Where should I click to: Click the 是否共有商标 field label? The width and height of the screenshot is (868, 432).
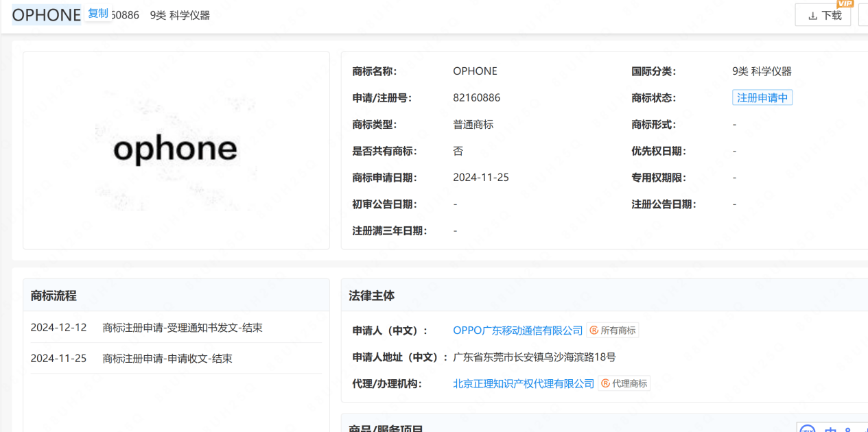[384, 151]
